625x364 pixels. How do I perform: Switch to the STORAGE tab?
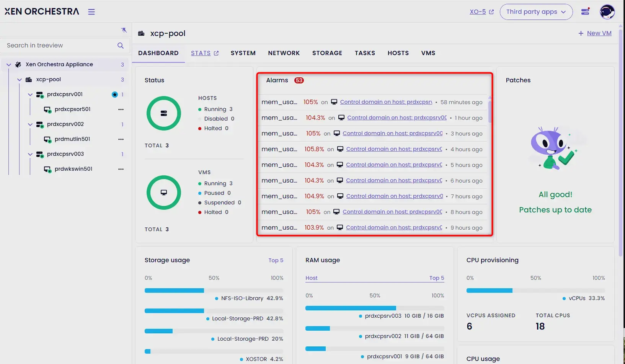pyautogui.click(x=327, y=53)
